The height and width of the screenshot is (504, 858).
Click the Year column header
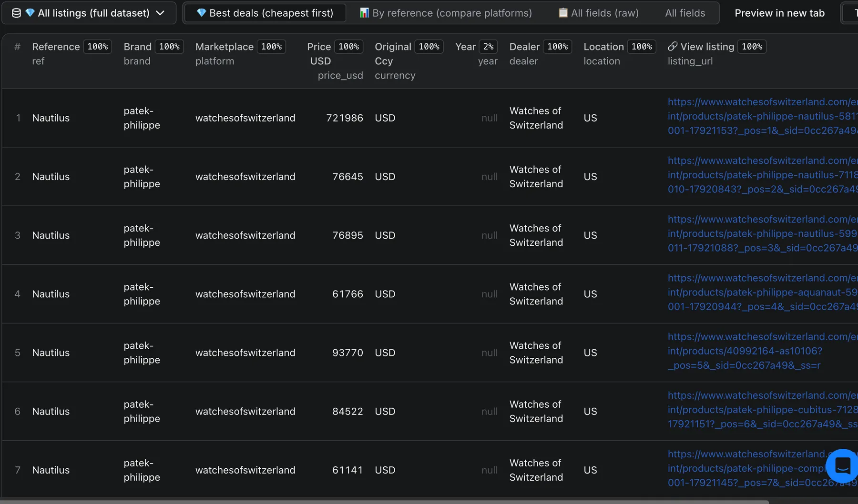coord(465,47)
